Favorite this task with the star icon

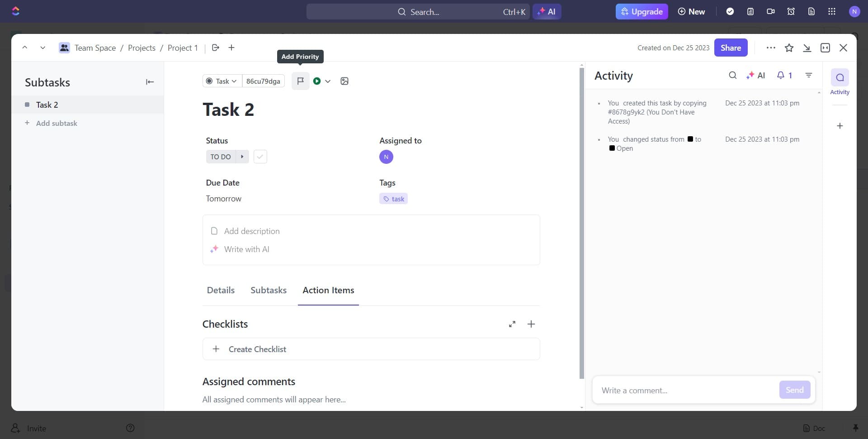click(789, 48)
